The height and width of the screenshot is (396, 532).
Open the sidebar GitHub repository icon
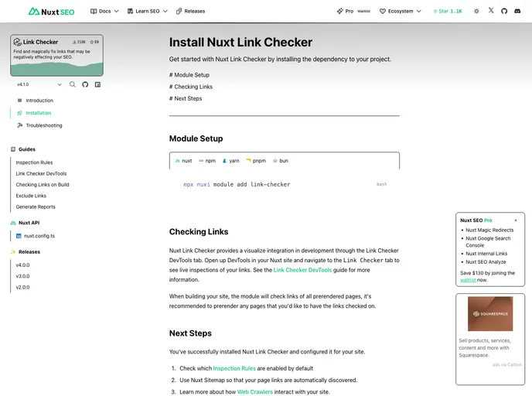coord(85,84)
